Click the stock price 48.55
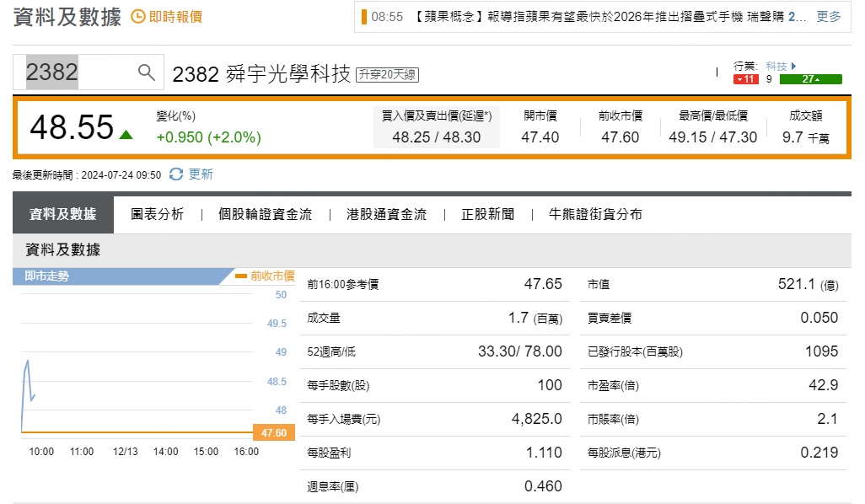Viewport: 865px width, 504px height. coord(72,126)
